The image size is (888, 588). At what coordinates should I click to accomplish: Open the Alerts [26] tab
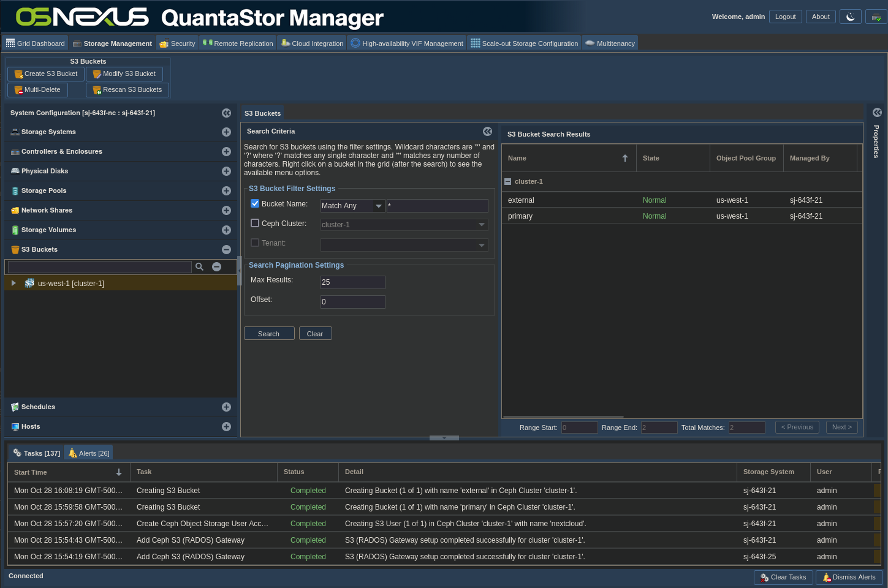tap(89, 454)
